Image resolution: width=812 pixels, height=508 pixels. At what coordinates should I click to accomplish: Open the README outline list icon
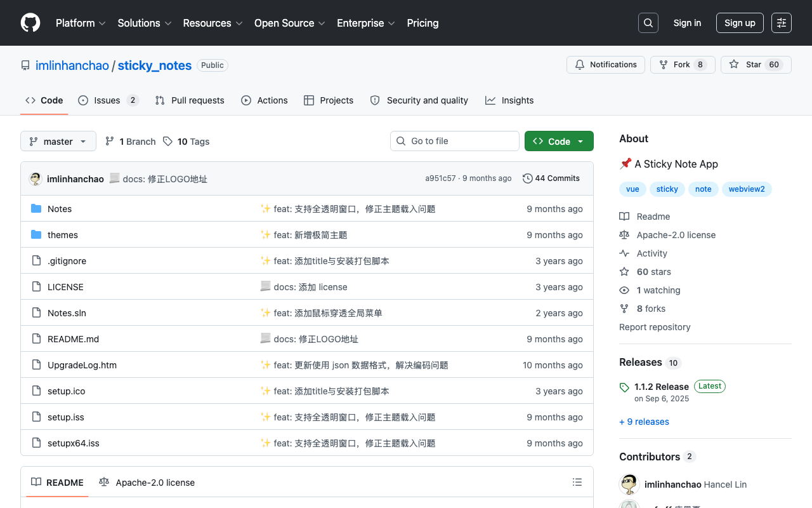click(577, 483)
